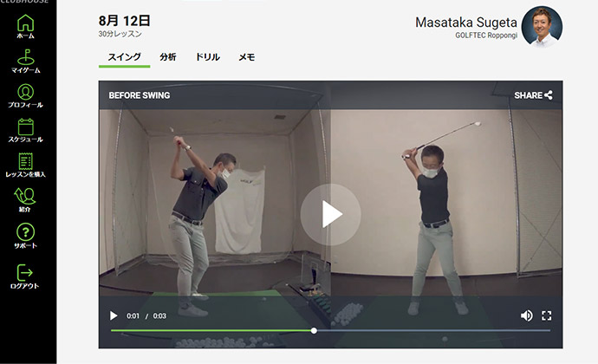This screenshot has width=598, height=364.
Task: Open マイゲーム golf flag icon
Action: click(x=25, y=57)
